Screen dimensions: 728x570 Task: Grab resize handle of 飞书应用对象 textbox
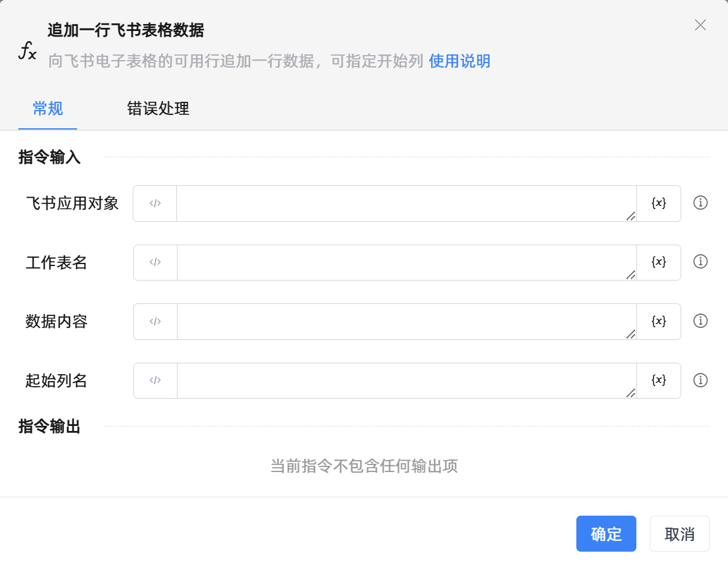631,216
